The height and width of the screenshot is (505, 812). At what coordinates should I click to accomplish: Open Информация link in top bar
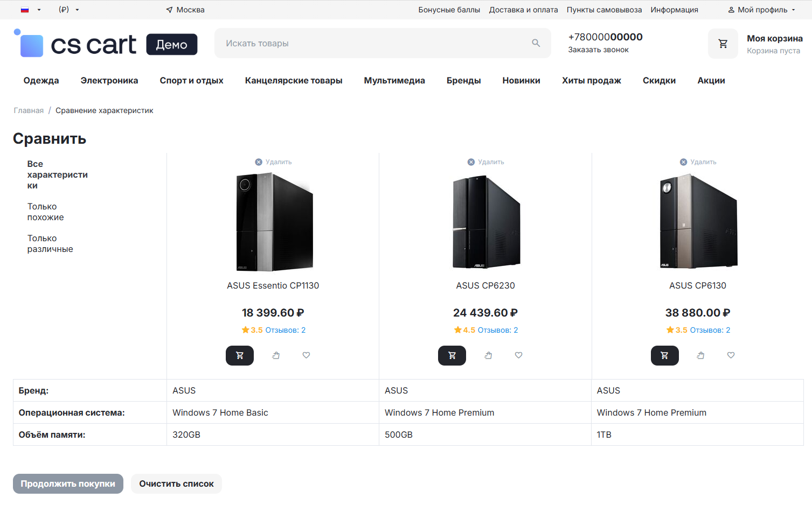coord(674,10)
